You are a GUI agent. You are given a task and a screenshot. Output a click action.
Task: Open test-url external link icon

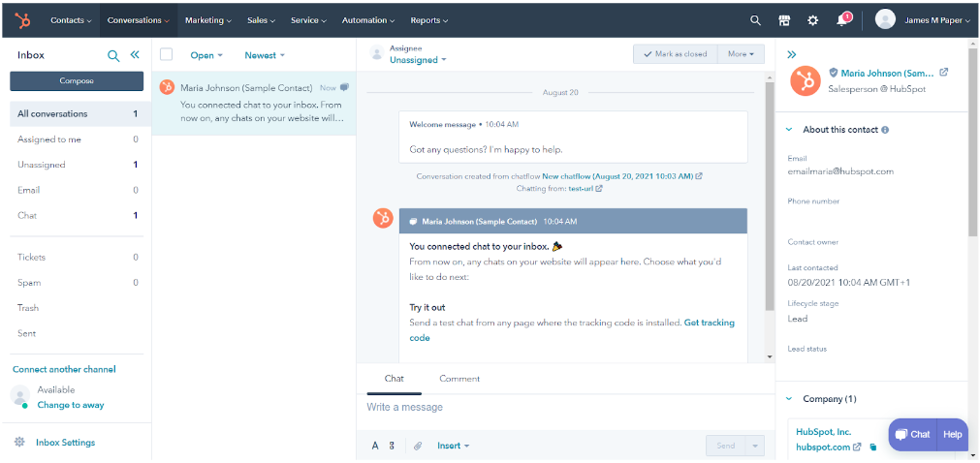pyautogui.click(x=599, y=188)
